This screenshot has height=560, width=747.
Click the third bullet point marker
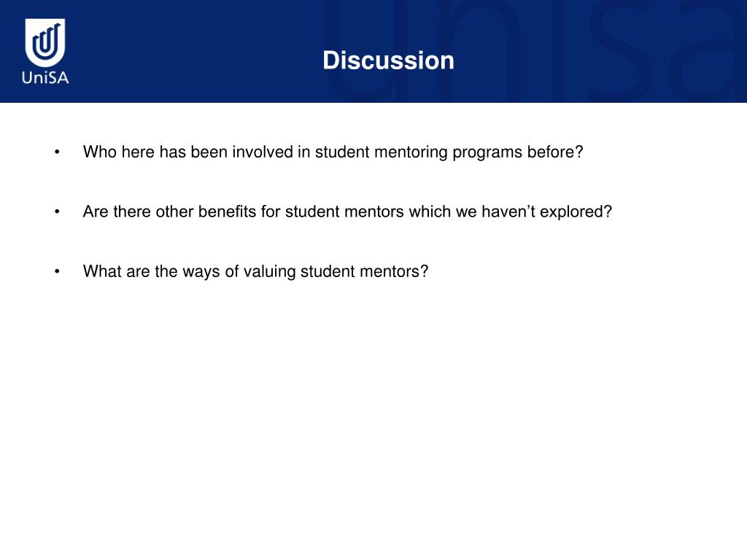(x=57, y=271)
